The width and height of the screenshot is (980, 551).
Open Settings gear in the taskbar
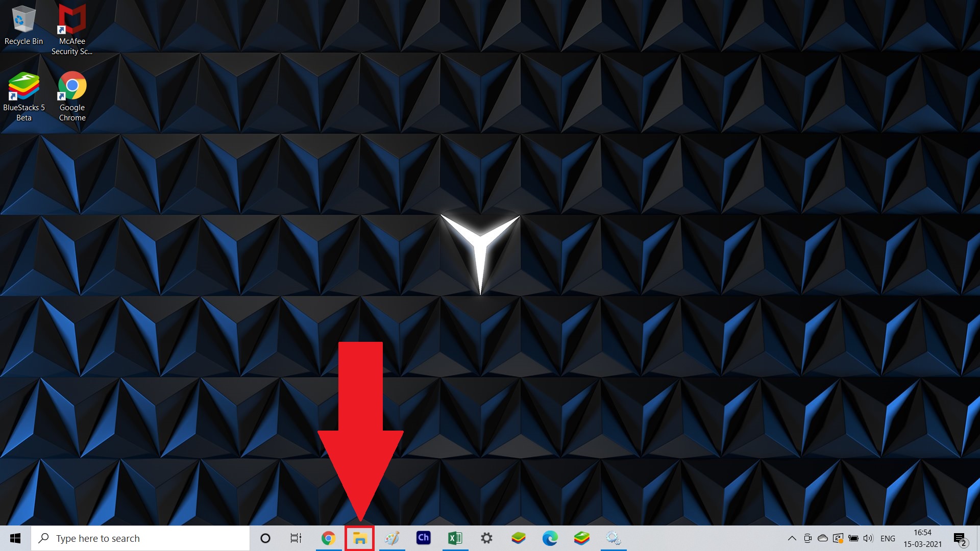pos(486,538)
